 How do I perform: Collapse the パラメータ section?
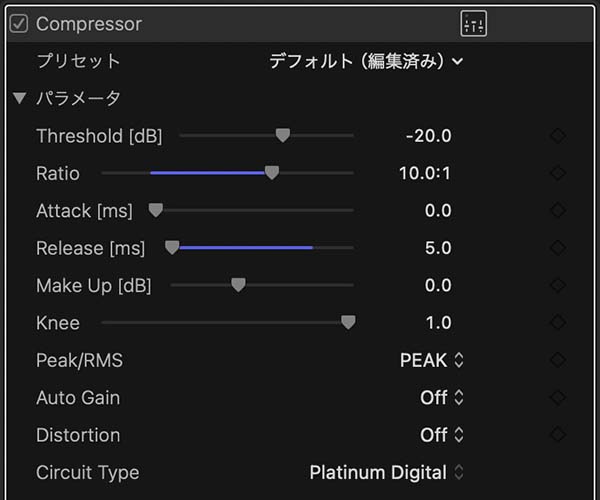pos(19,98)
